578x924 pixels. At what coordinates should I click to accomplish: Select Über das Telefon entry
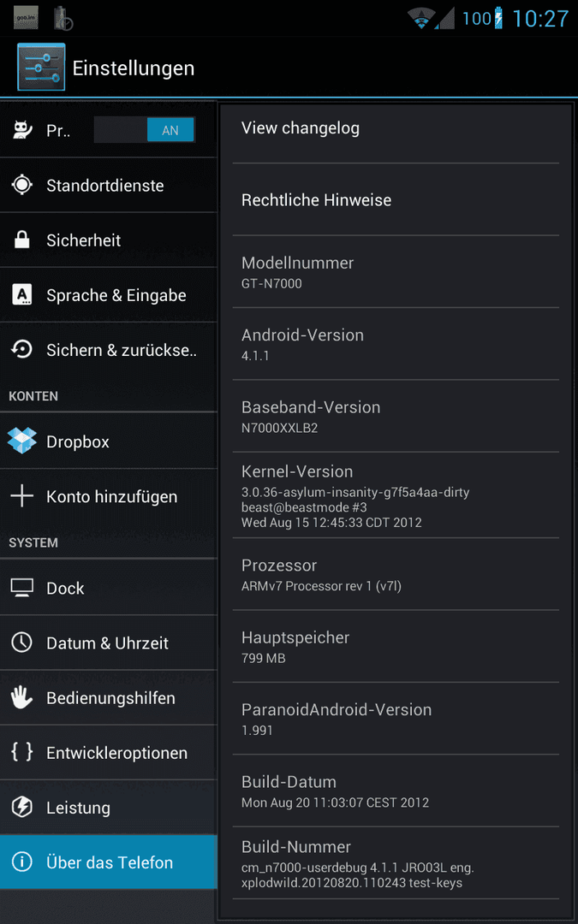109,862
